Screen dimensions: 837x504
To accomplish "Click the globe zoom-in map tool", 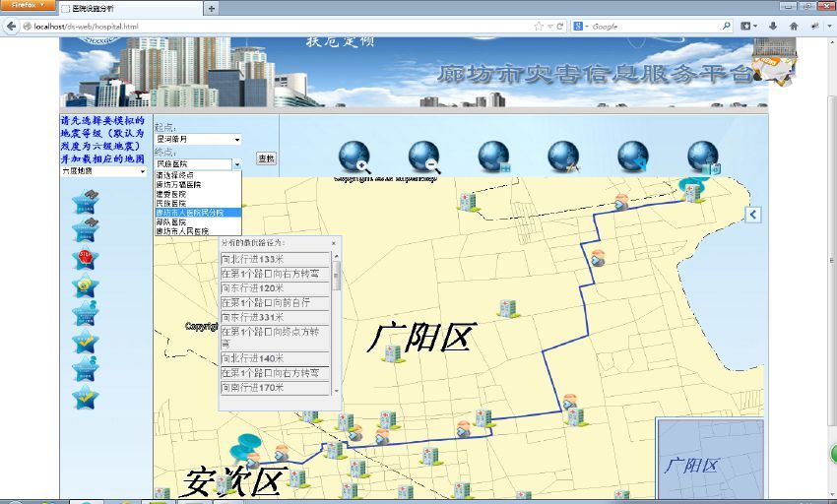I will click(354, 157).
